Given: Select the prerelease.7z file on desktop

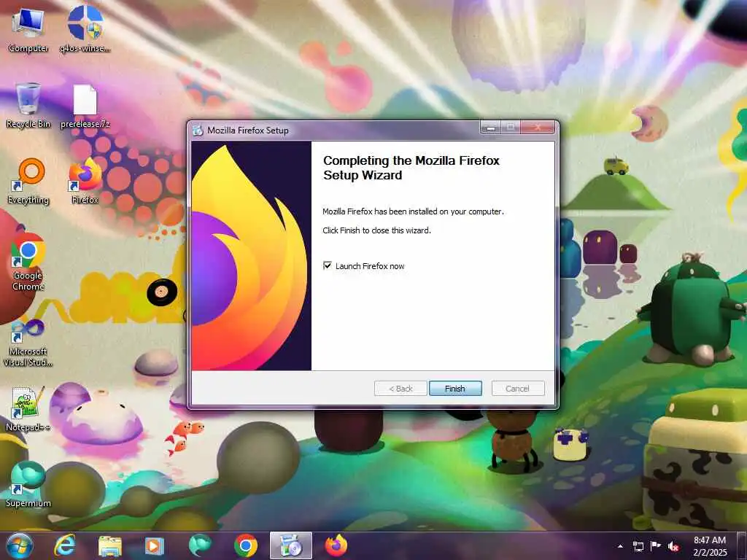Looking at the screenshot, I should tap(85, 106).
